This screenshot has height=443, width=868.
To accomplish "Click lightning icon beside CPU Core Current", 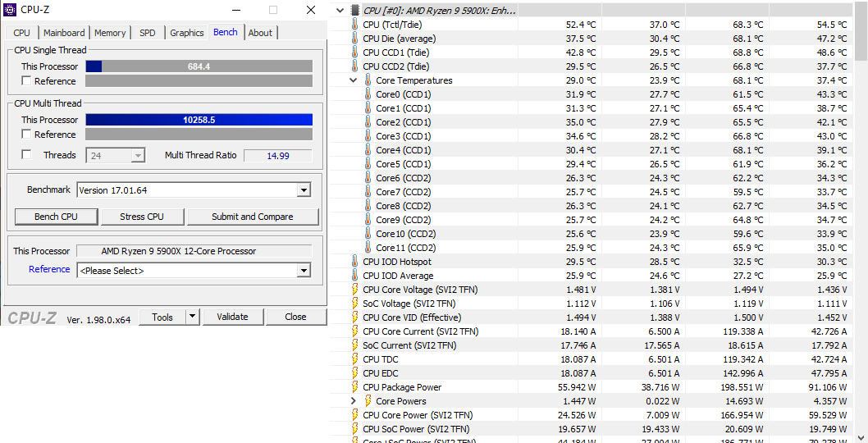I will tap(355, 331).
